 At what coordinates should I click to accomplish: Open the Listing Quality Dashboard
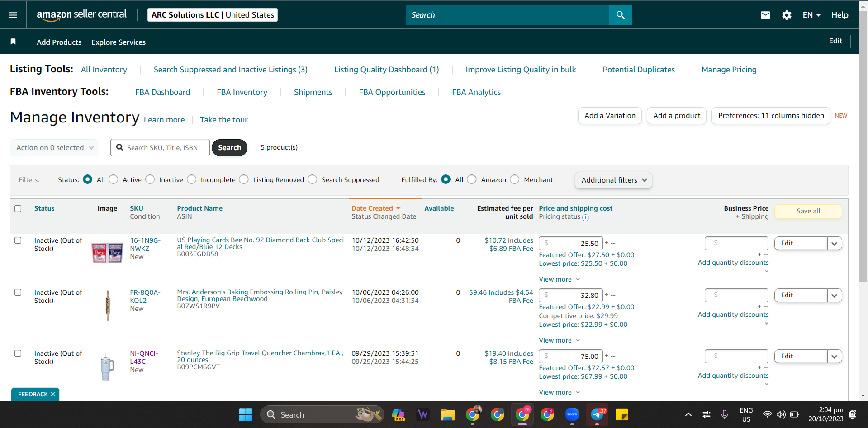coord(387,70)
